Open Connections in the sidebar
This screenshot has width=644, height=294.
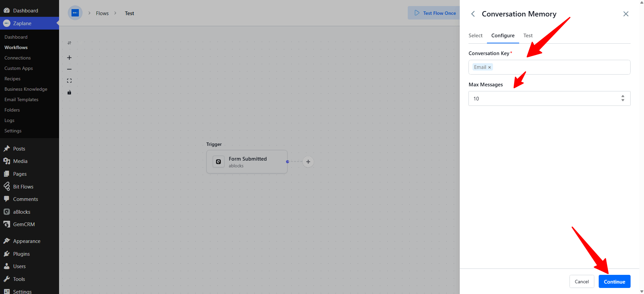tap(17, 58)
